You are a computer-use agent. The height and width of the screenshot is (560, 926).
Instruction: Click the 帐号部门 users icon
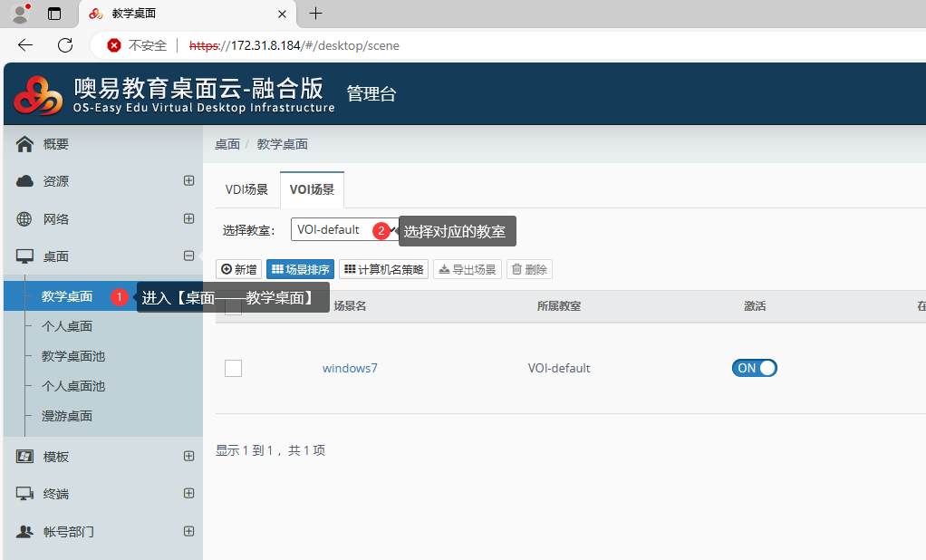click(x=25, y=532)
